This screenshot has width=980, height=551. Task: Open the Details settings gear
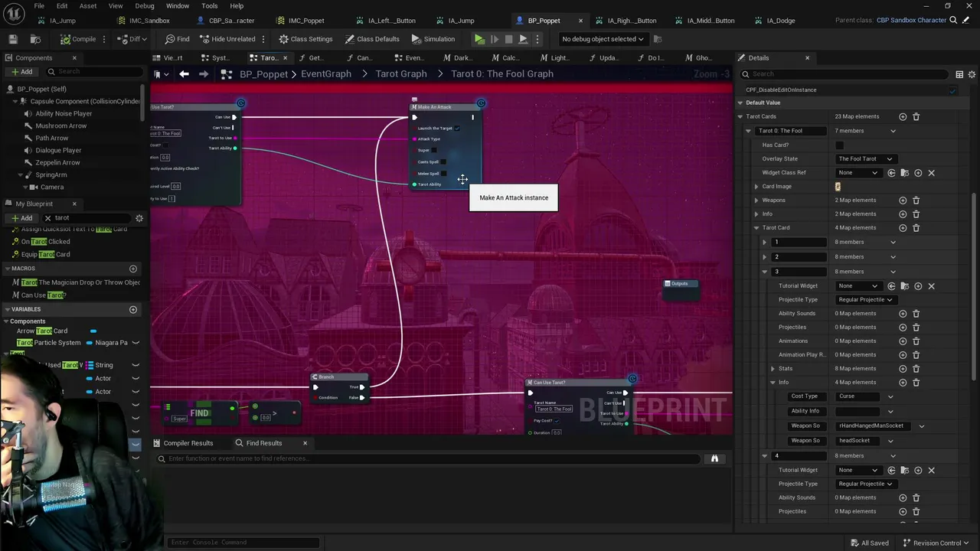click(972, 74)
